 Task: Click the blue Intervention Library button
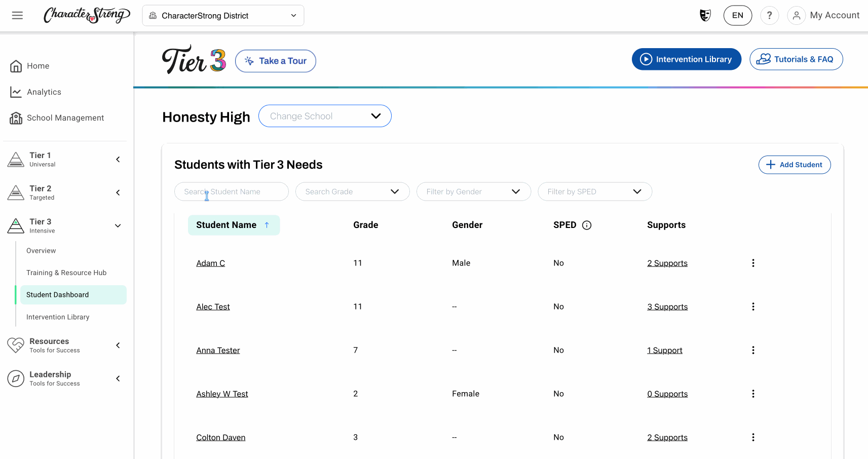[687, 59]
